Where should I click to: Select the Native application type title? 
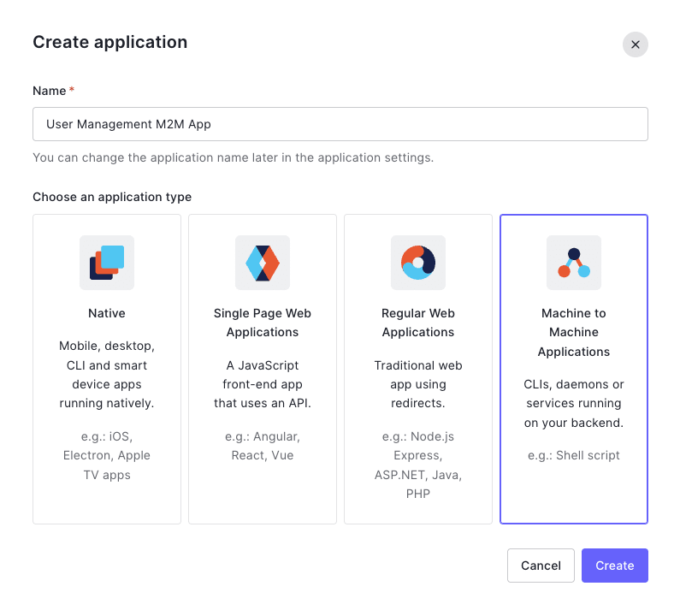tap(107, 313)
